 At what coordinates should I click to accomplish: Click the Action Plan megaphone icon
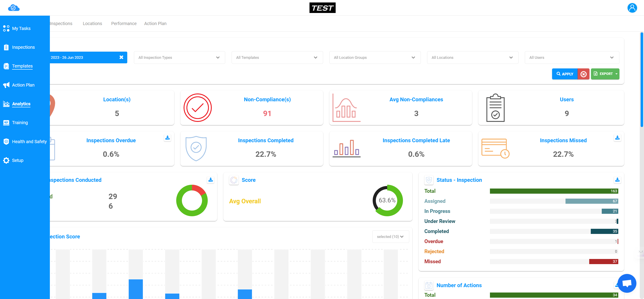pos(6,85)
